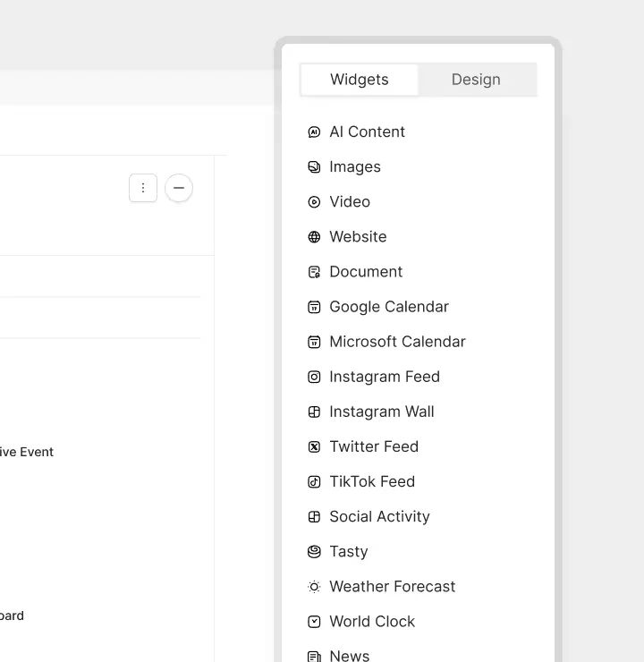Select the World Clock label
The height and width of the screenshot is (662, 644).
pos(372,622)
